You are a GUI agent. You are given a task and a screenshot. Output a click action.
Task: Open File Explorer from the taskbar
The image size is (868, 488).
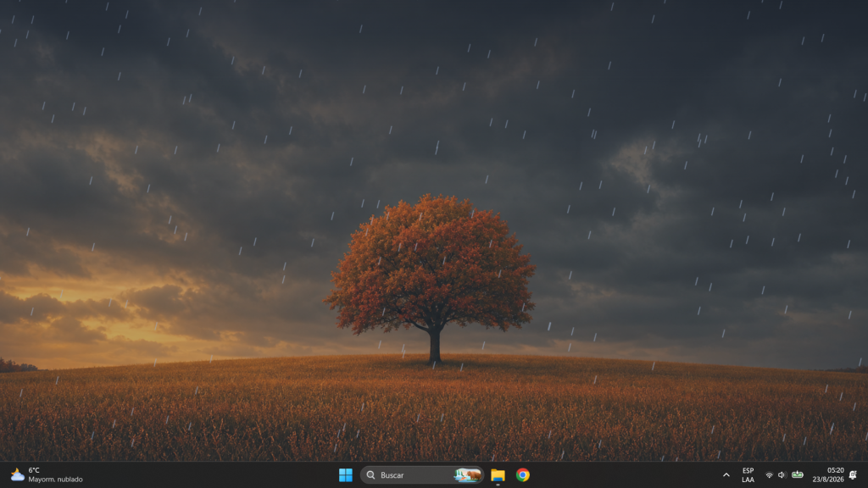[498, 474]
